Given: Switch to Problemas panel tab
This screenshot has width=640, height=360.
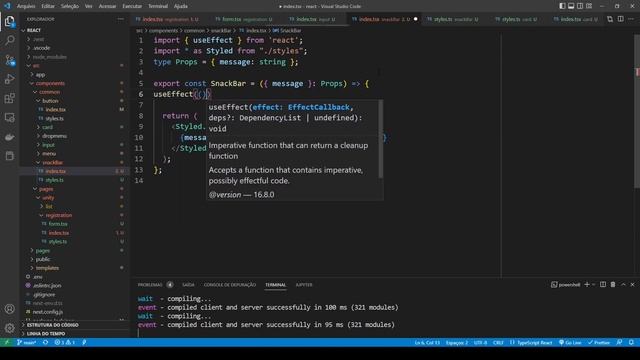Looking at the screenshot, I should pyautogui.click(x=150, y=285).
